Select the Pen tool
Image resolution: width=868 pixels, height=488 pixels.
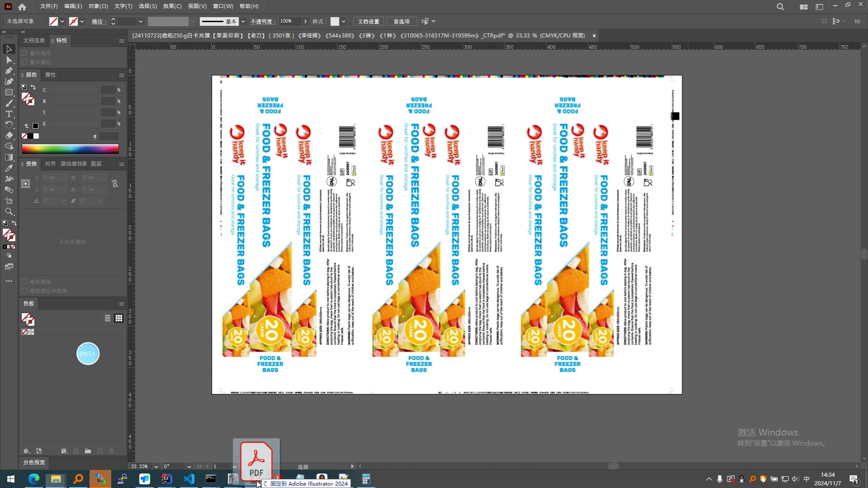point(9,70)
